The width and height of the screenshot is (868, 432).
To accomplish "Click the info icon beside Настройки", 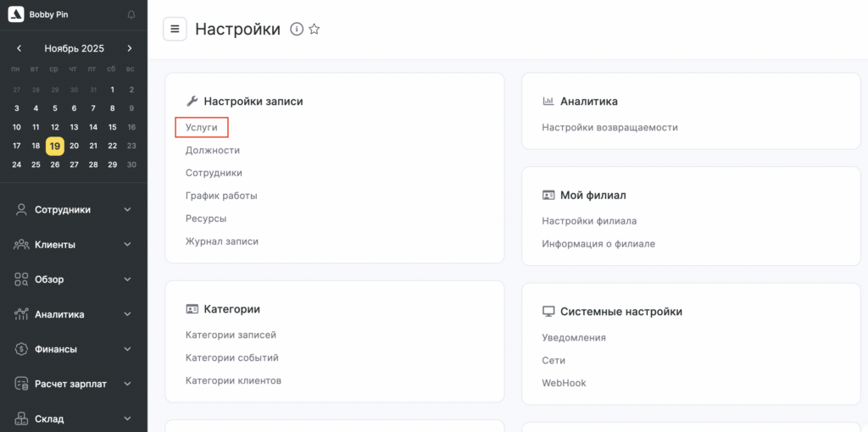I will (297, 29).
